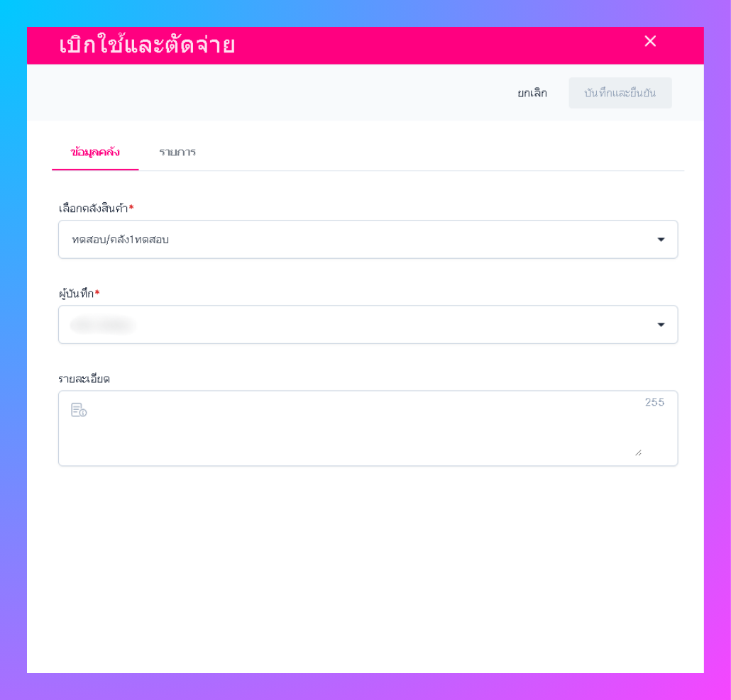Click the caret arrow of ผู้บันทึก

pos(661,325)
